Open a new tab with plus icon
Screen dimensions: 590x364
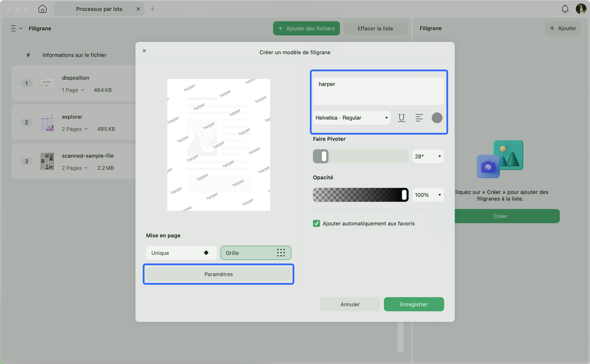(152, 9)
